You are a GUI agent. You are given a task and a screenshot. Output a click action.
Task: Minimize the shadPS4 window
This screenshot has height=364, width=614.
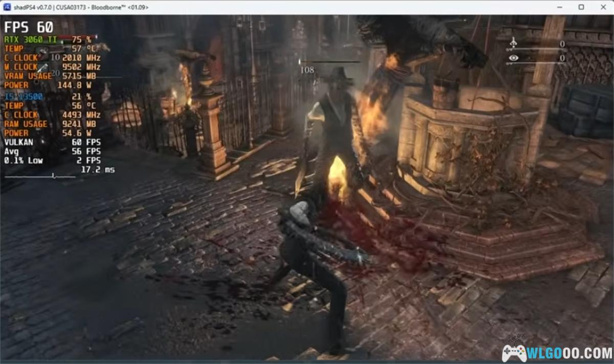[x=558, y=7]
